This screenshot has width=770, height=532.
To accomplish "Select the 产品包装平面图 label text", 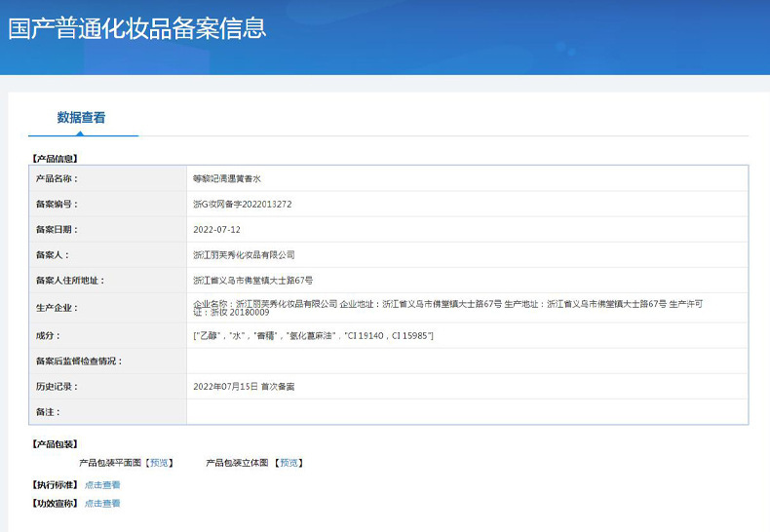I will coord(110,463).
